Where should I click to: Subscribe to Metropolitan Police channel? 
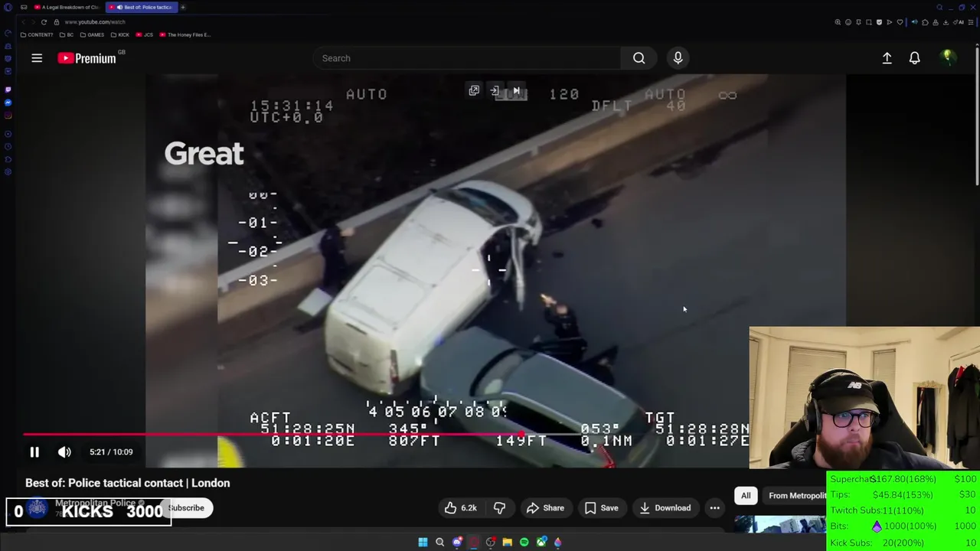click(x=186, y=508)
